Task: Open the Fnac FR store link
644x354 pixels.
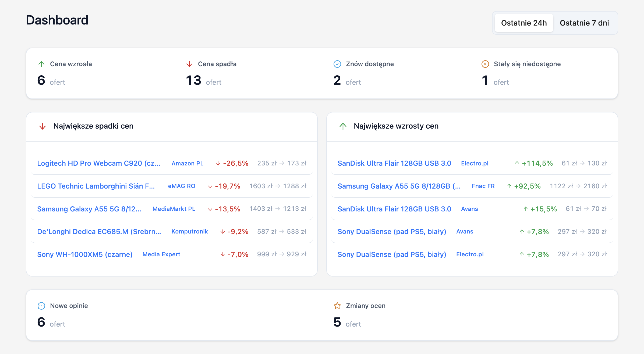Action: pyautogui.click(x=483, y=186)
